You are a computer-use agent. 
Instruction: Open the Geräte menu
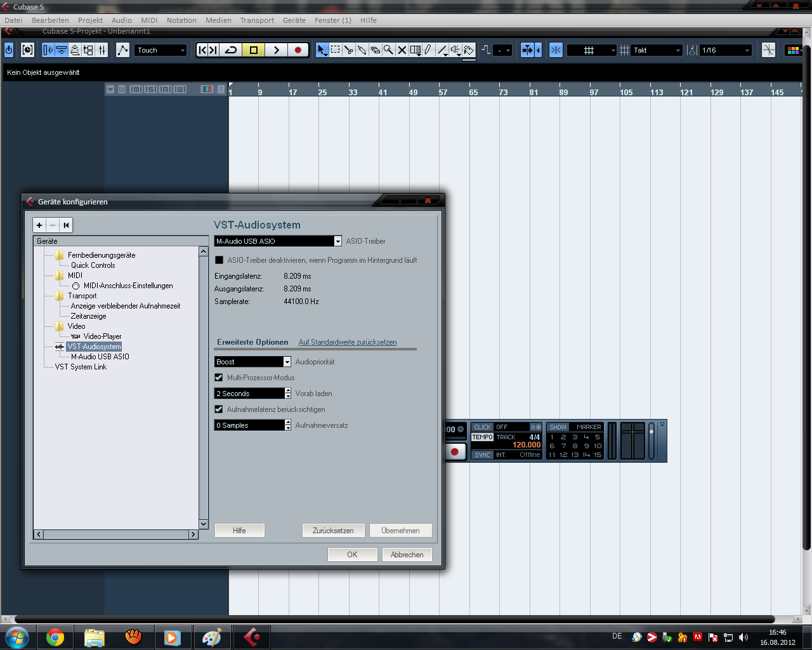pos(294,20)
